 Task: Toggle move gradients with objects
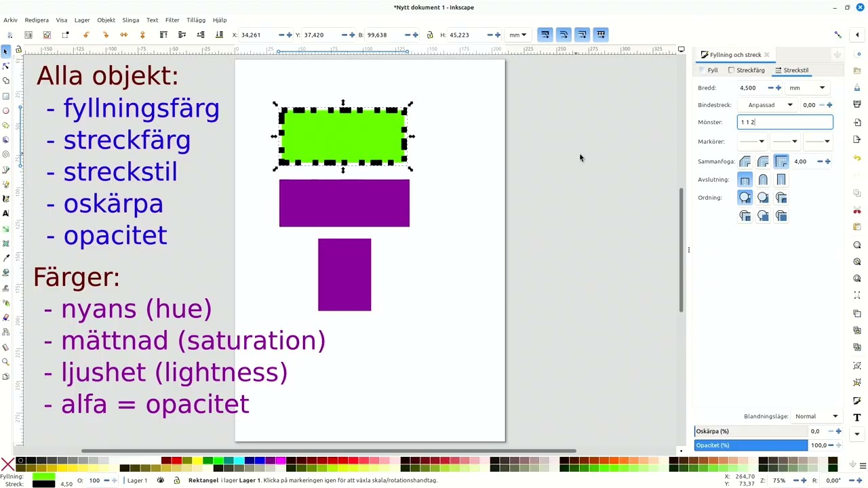click(582, 35)
